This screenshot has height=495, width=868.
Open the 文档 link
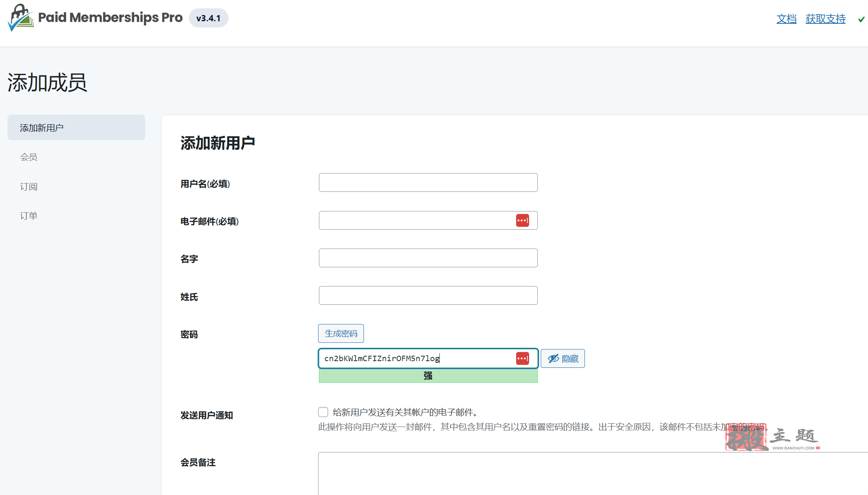786,19
